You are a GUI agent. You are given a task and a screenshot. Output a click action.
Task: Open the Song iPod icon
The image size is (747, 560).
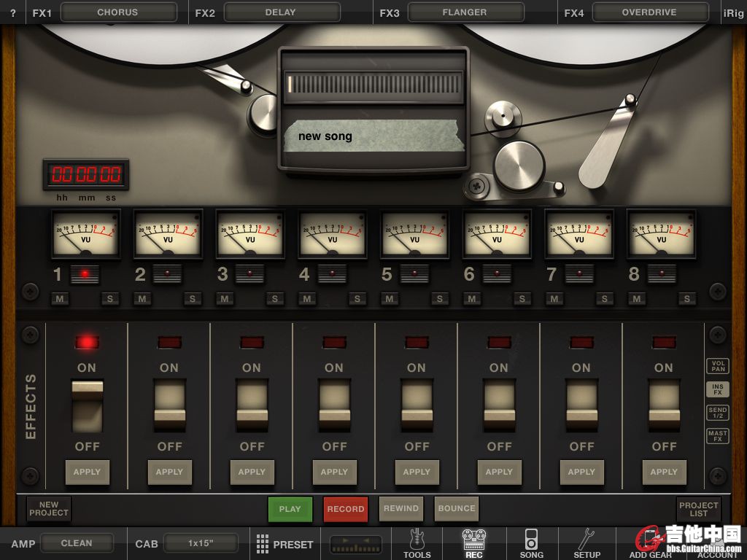pyautogui.click(x=531, y=543)
